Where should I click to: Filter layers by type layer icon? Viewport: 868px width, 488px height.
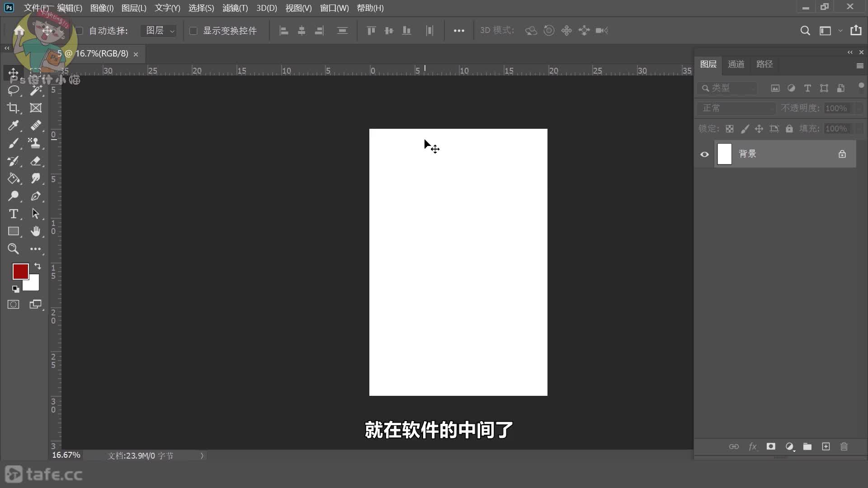pyautogui.click(x=807, y=88)
